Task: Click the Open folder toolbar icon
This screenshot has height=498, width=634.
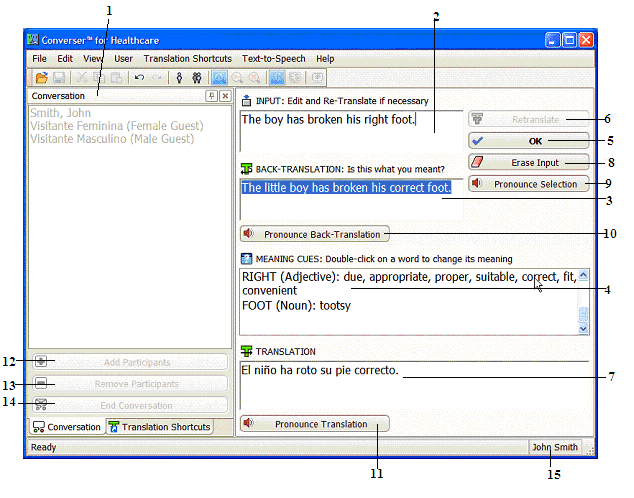Action: 41,77
